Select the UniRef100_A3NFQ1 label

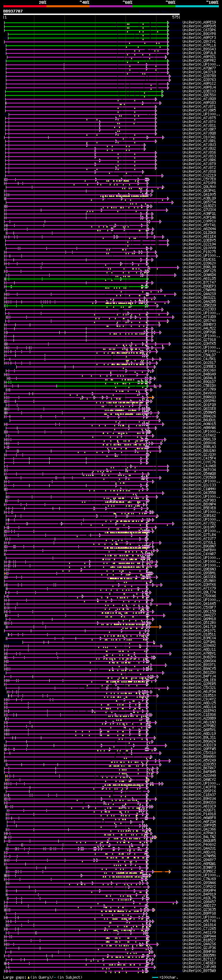[x=199, y=213]
